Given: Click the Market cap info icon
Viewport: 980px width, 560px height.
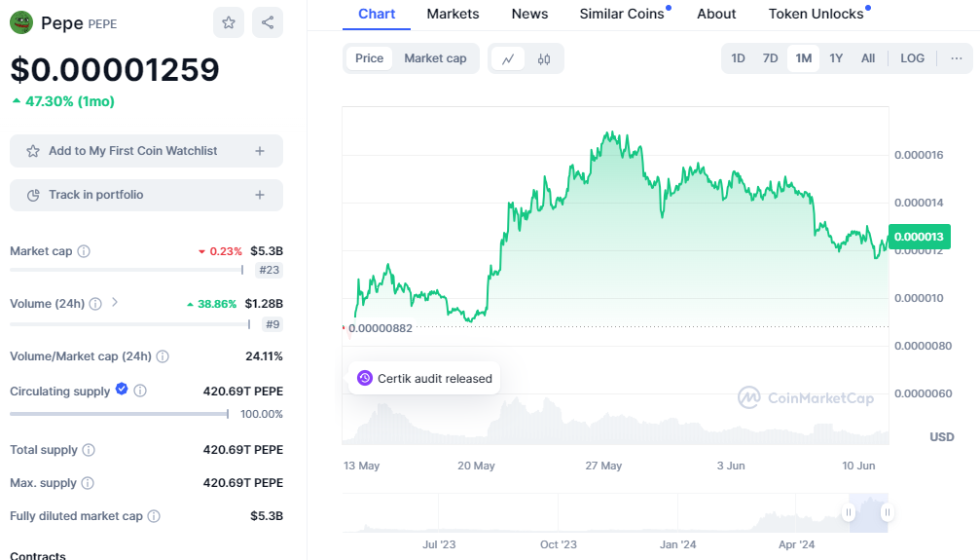Looking at the screenshot, I should point(84,251).
